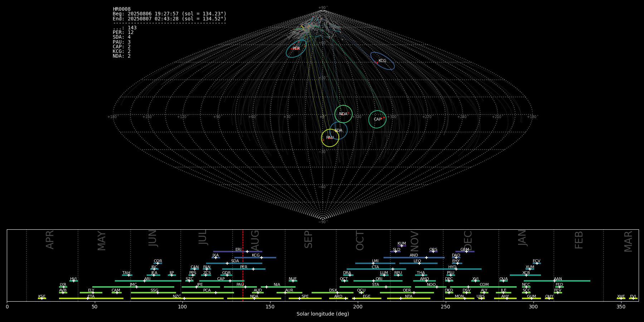Image resolution: width=644 pixels, height=322 pixels.
Task: Select the ERI shower bar in timeline
Action: [x=238, y=252]
